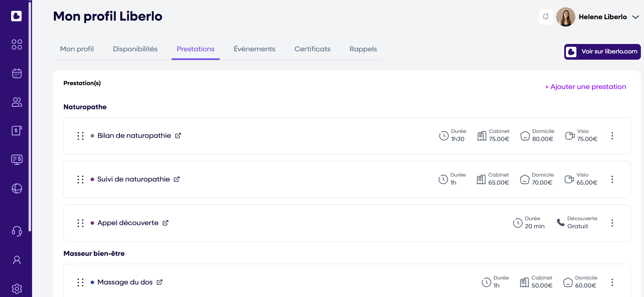Open the settings gear icon
644x297 pixels.
click(17, 289)
